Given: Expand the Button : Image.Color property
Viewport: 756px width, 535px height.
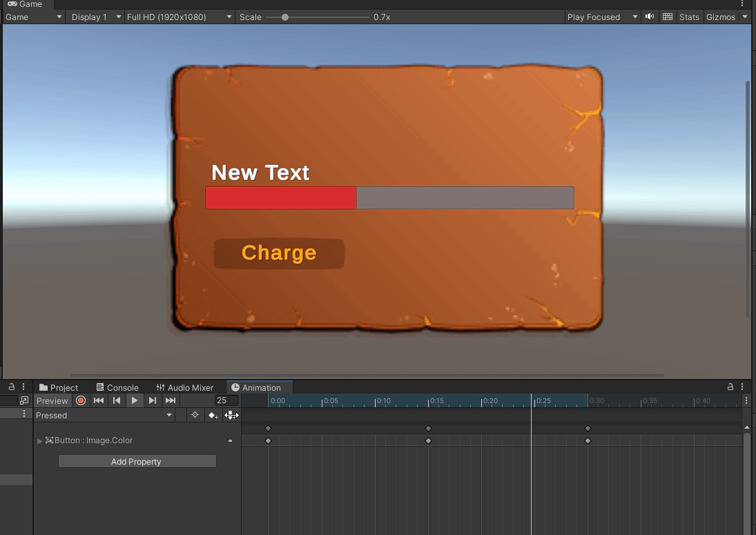Looking at the screenshot, I should (39, 440).
